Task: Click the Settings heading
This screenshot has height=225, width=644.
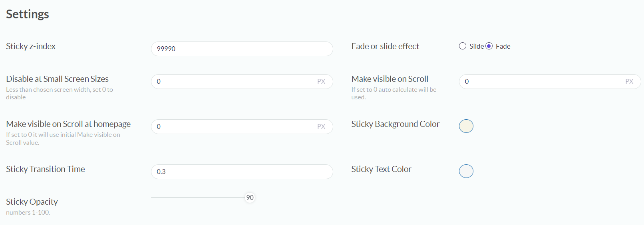Action: pyautogui.click(x=28, y=14)
